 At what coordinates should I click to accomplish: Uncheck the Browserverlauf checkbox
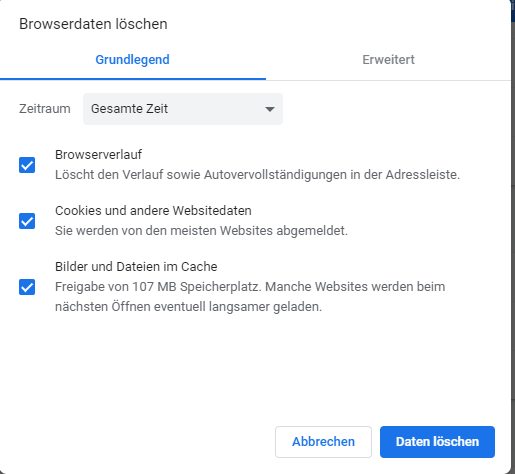(27, 165)
